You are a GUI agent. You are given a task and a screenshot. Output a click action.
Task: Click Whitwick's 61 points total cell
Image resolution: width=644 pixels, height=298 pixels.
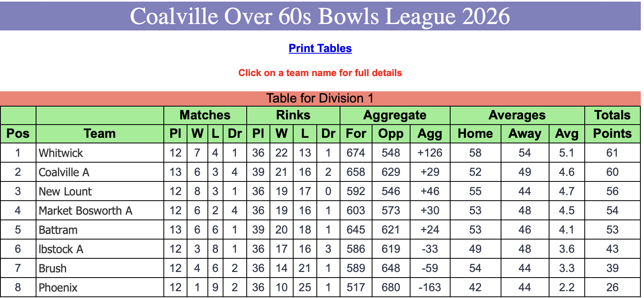click(612, 153)
